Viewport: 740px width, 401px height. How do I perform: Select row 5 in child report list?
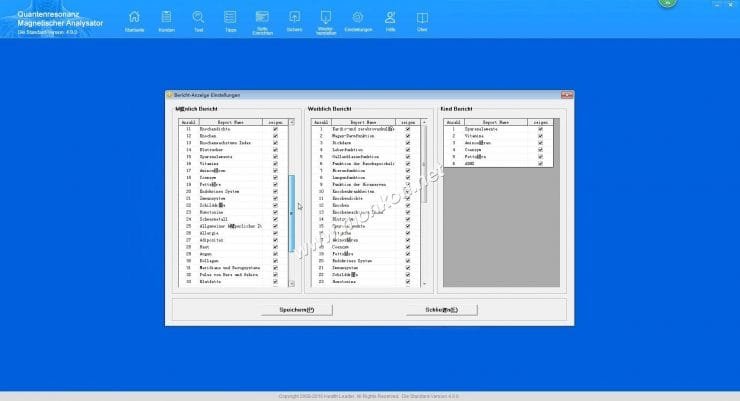pos(498,157)
